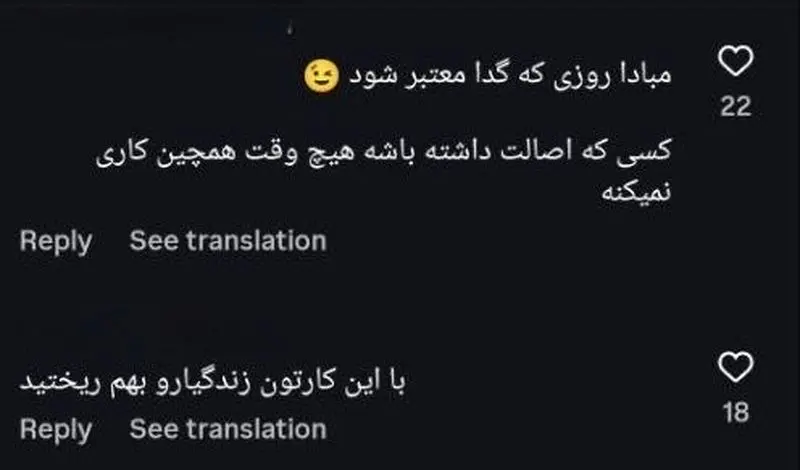Reply to the comment with 18 likes
The height and width of the screenshot is (470, 800).
coord(56,429)
